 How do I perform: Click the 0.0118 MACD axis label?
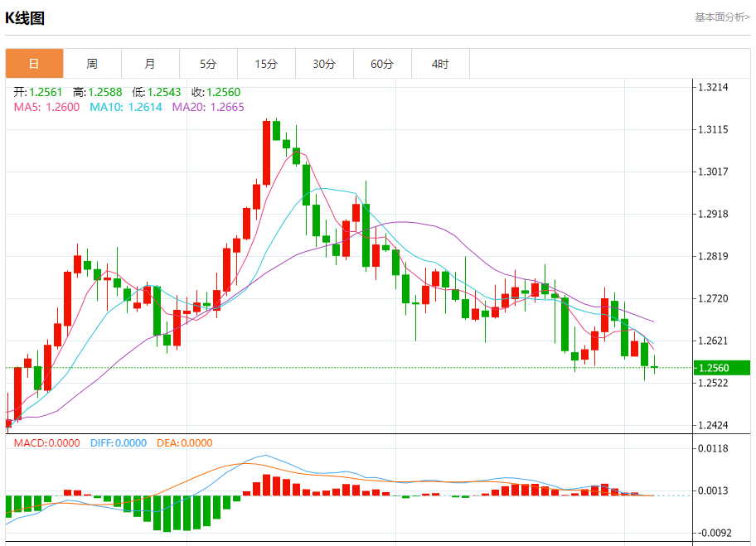click(x=713, y=449)
